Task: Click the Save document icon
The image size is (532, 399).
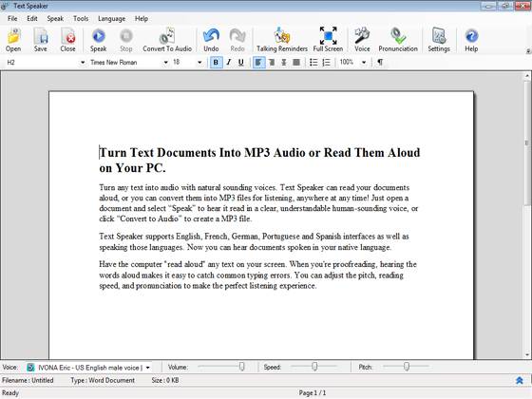Action: click(x=41, y=36)
